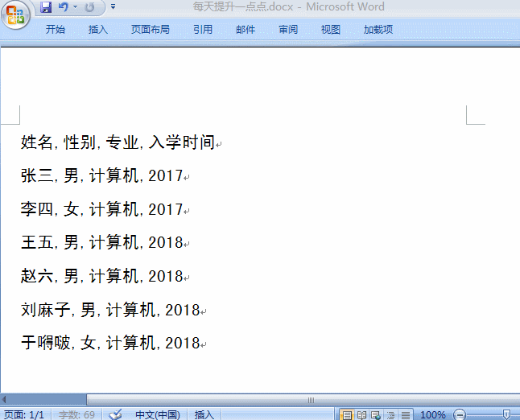
Task: Open zoom dialog from the 100% level
Action: (432, 414)
